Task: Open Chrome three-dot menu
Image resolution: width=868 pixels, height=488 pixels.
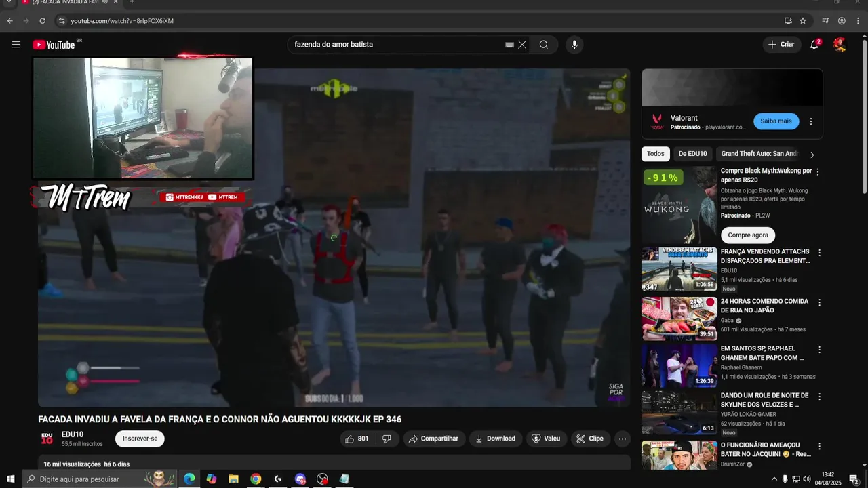Action: point(857,21)
